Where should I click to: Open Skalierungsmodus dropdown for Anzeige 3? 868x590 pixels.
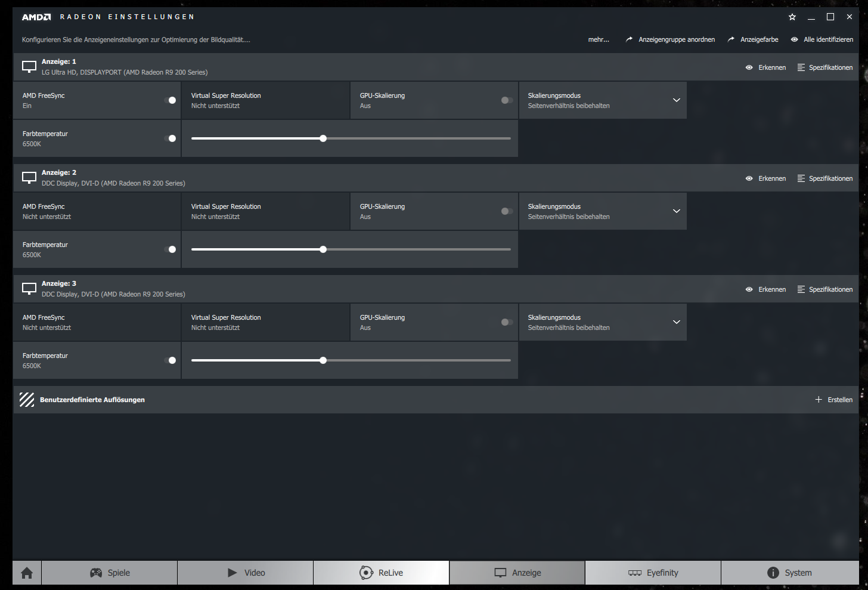pyautogui.click(x=603, y=322)
